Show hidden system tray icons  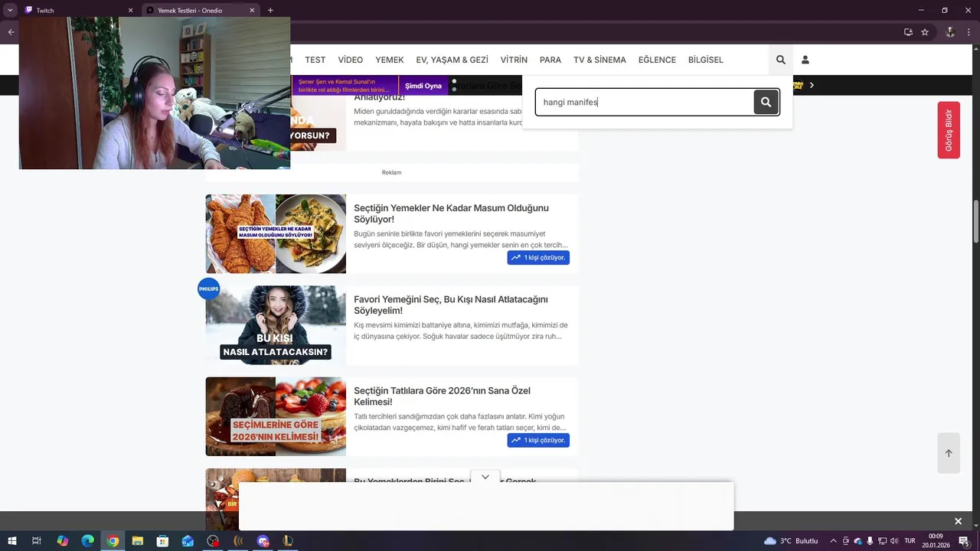pyautogui.click(x=833, y=541)
